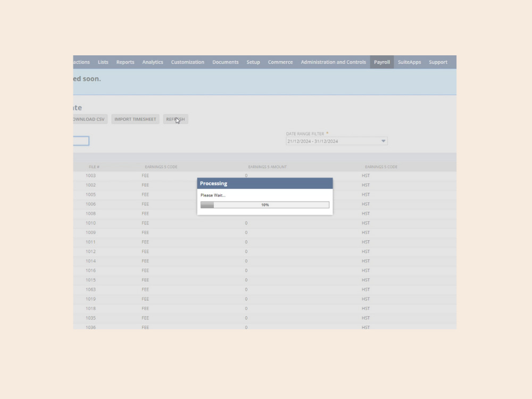Select file number 1063 cell
Viewport: 532px width, 399px height.
(90, 289)
